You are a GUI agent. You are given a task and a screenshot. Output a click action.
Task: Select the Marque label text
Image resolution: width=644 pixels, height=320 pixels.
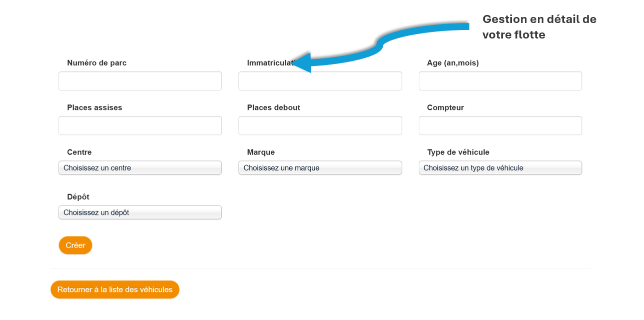coord(261,152)
